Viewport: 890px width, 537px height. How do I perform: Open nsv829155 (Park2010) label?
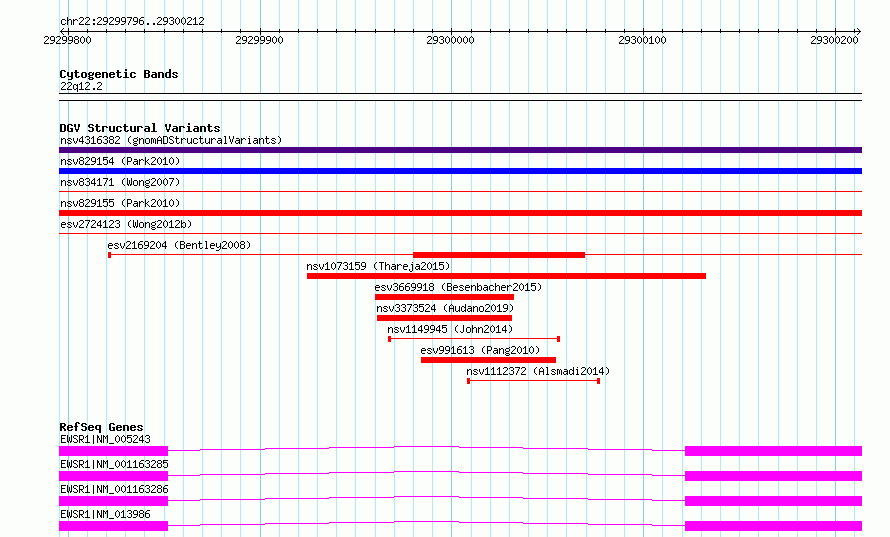[120, 203]
